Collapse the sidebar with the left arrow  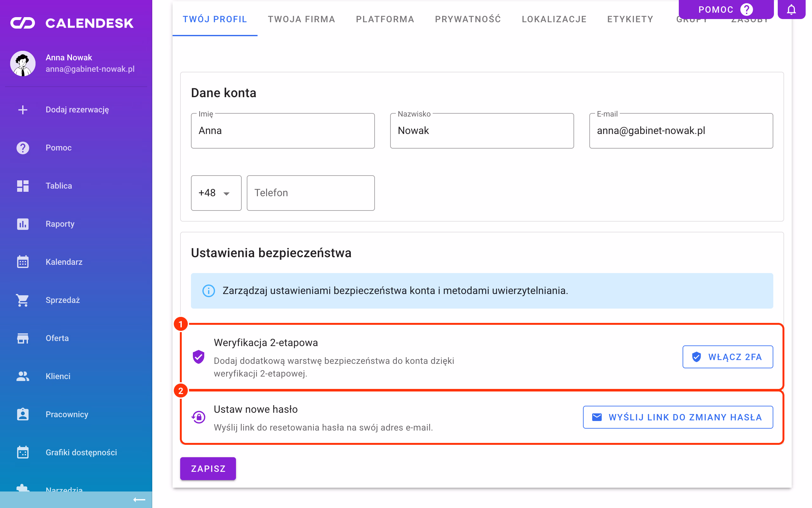click(x=139, y=500)
